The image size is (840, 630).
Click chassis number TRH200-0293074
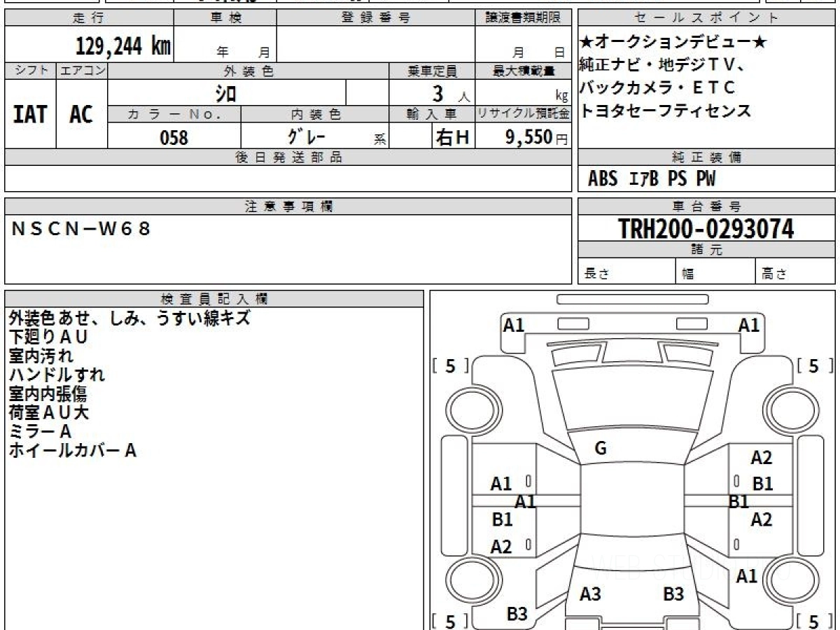coord(706,228)
